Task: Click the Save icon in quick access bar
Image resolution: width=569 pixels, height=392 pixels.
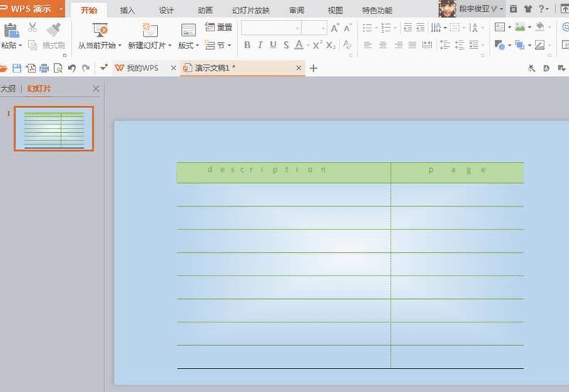Action: [x=17, y=68]
